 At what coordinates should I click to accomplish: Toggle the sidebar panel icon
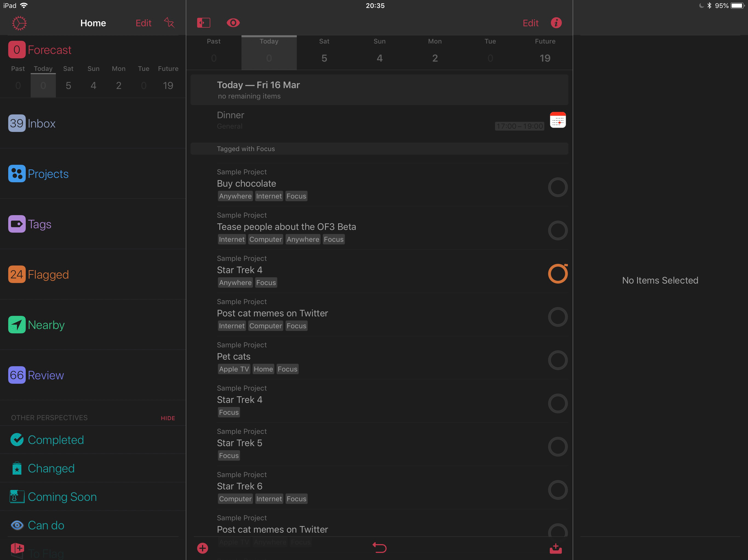pos(204,23)
